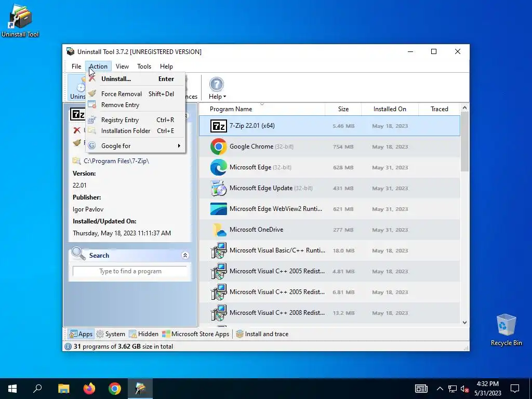The width and height of the screenshot is (532, 399).
Task: Click the Visual C++ 2008 Redist icon
Action: click(219, 313)
